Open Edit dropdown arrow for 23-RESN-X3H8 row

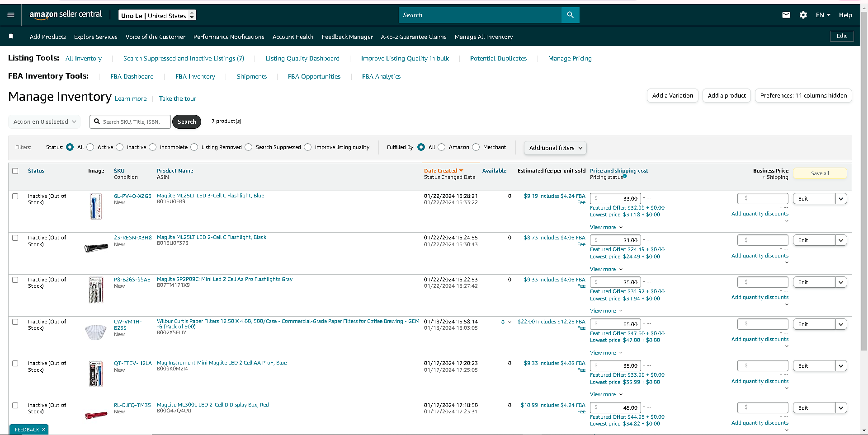click(841, 240)
